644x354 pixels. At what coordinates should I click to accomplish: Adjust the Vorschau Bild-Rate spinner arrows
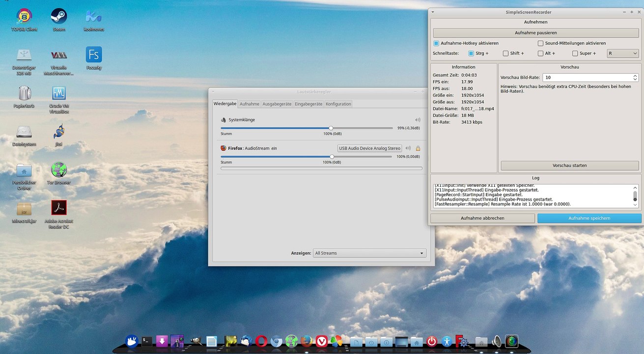coord(635,77)
